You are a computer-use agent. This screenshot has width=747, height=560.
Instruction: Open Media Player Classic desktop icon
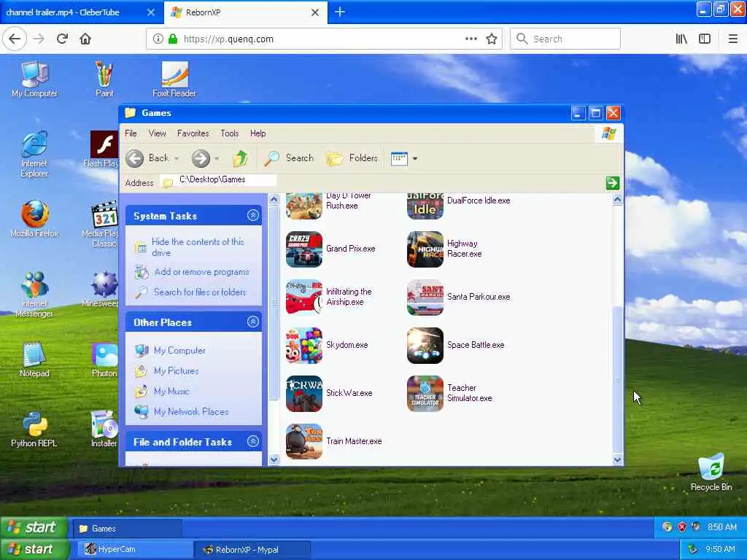104,225
